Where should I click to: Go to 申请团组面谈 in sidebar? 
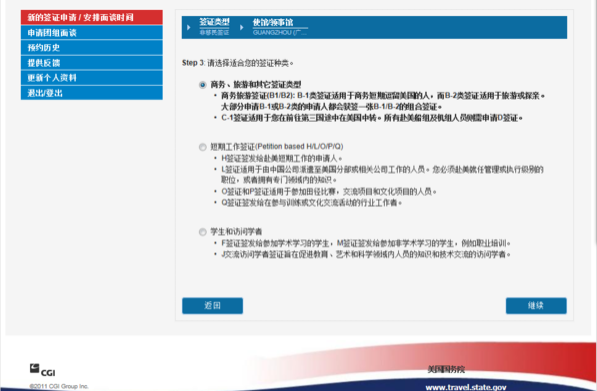click(x=92, y=32)
